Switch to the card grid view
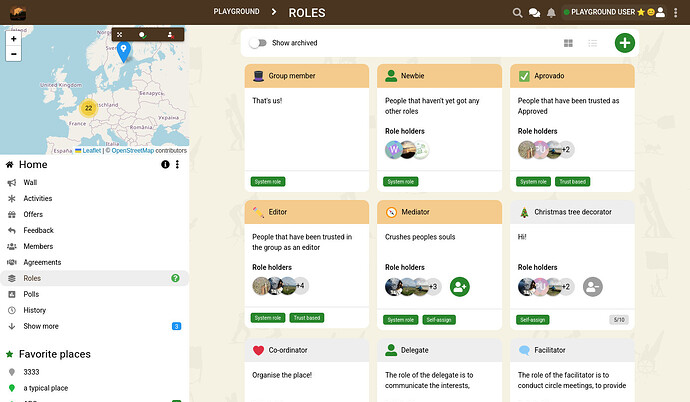 (568, 43)
